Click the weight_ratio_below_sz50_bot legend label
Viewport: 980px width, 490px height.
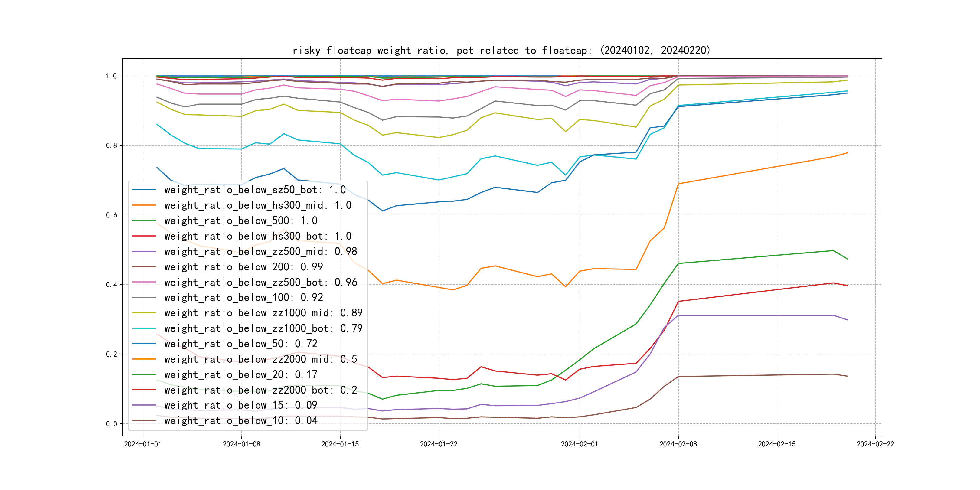pos(255,190)
